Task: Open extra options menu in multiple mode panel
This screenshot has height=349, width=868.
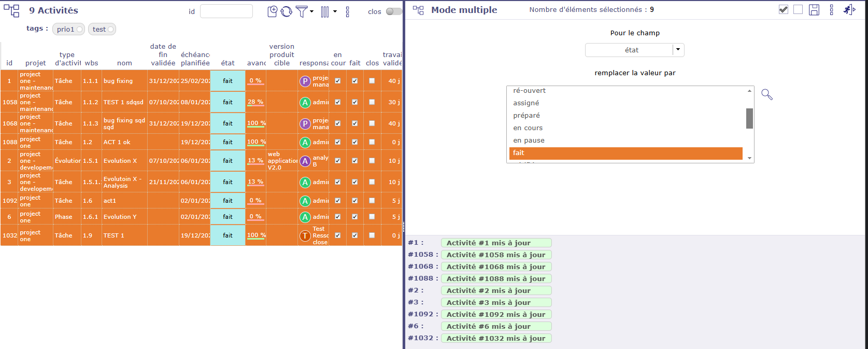Action: (831, 10)
